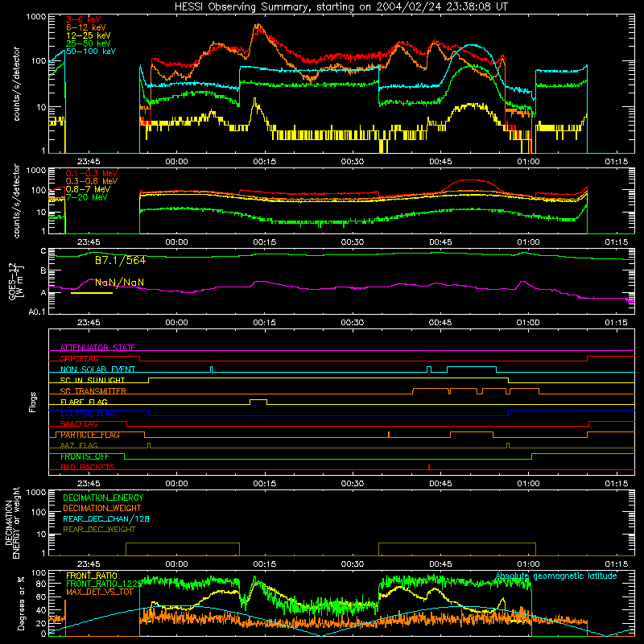Viewport: 644px width, 644px height.
Task: Select the FLARE_FLAG label
Action: [x=84, y=402]
